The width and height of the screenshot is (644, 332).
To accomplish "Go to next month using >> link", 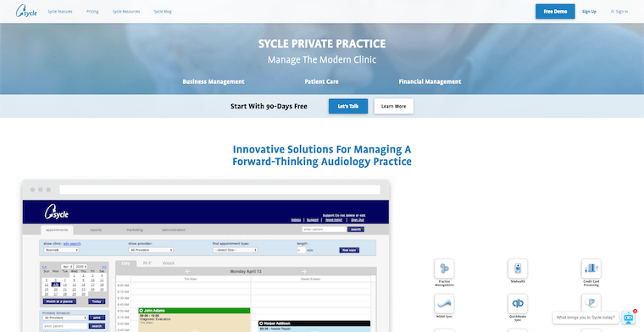I will (x=104, y=267).
